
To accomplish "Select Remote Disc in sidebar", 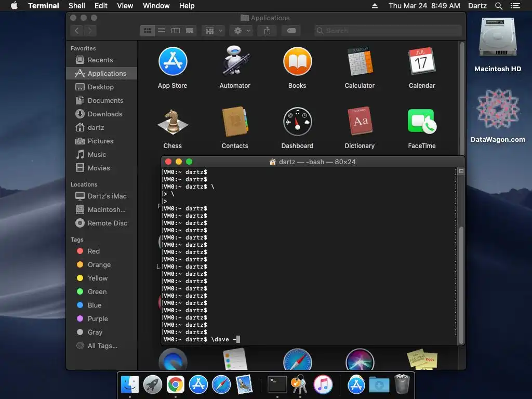I will 101,223.
